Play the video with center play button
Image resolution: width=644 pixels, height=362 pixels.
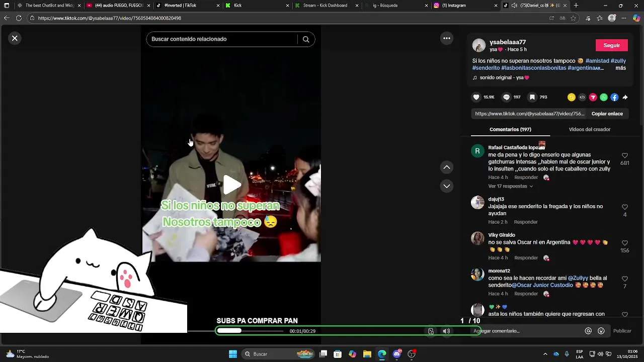point(231,185)
